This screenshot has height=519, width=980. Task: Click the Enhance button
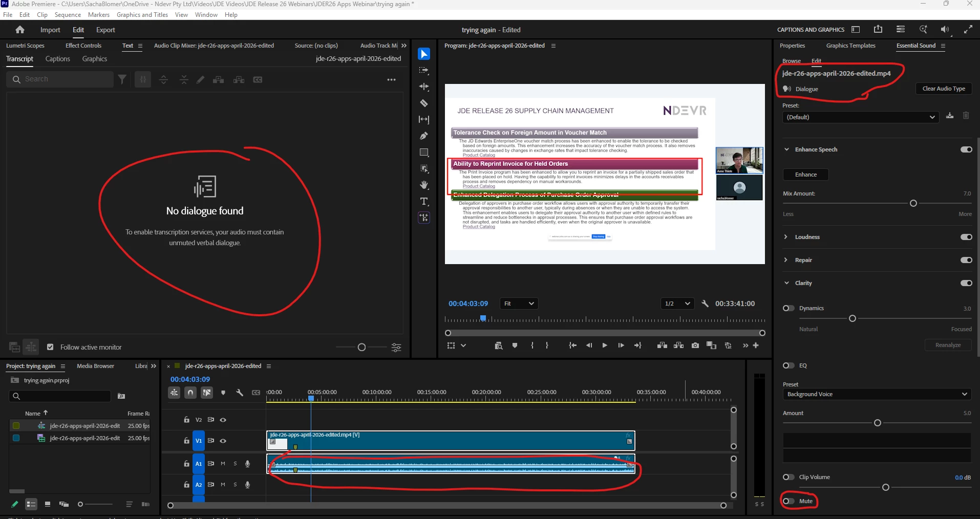806,175
